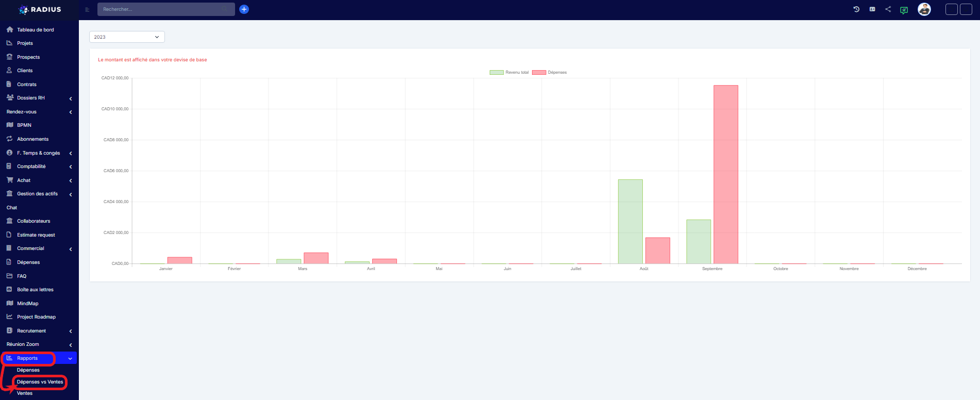Open the user profile avatar
Viewport: 980px width, 400px height.
pyautogui.click(x=924, y=9)
